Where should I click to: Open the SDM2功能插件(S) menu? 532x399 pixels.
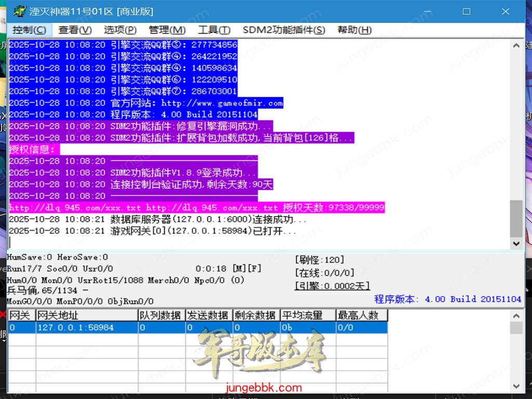(x=284, y=30)
